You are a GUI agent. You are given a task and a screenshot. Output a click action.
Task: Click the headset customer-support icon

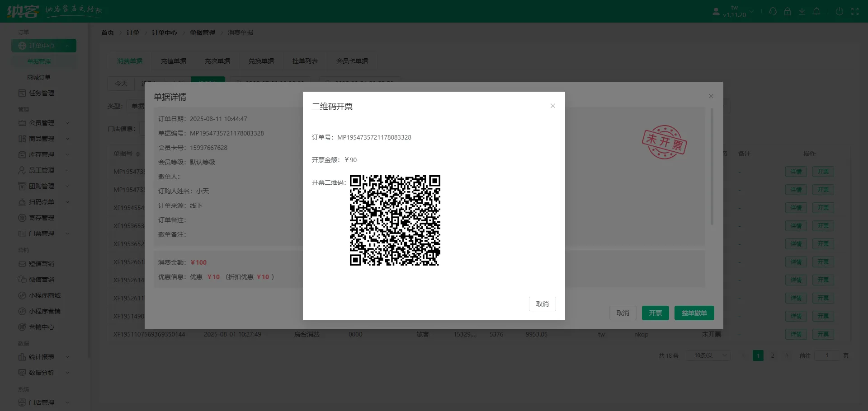(773, 11)
